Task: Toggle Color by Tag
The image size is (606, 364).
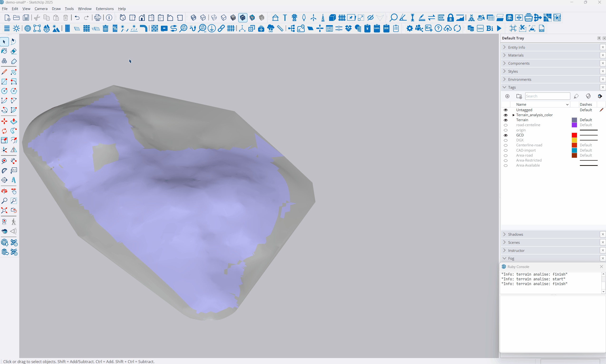Action: tap(588, 96)
